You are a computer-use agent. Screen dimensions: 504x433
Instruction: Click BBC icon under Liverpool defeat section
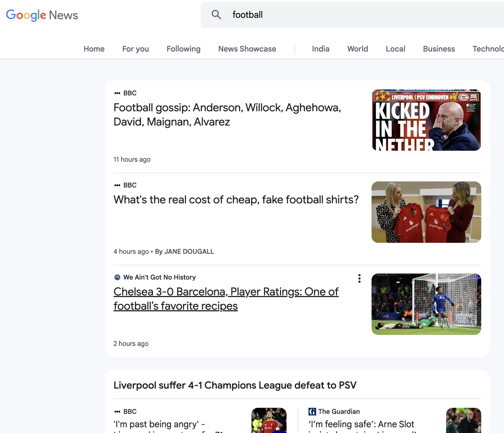(x=117, y=411)
